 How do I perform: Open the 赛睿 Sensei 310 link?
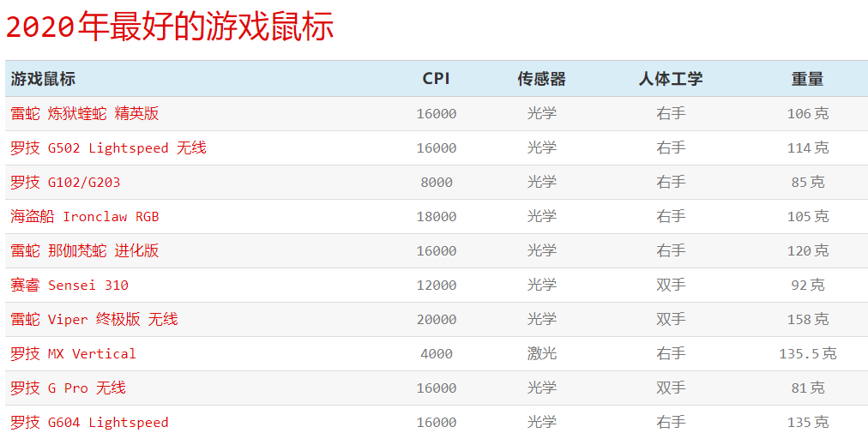[x=69, y=285]
